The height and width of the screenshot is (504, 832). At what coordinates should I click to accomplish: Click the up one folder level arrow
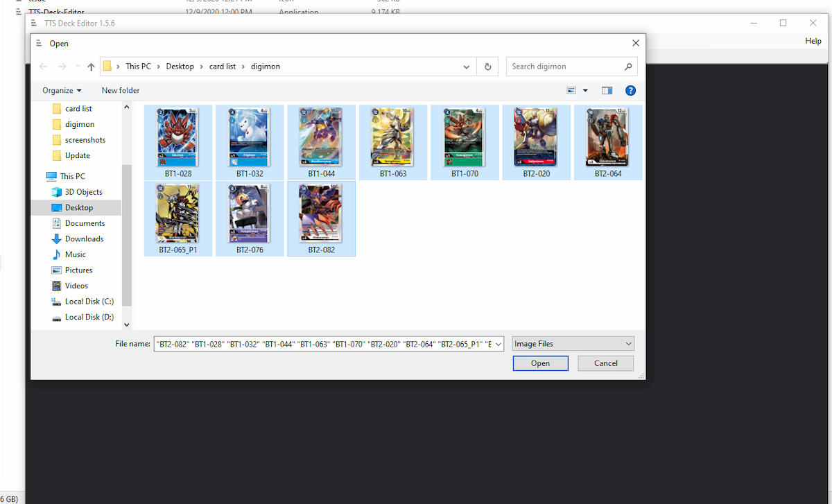pos(91,66)
